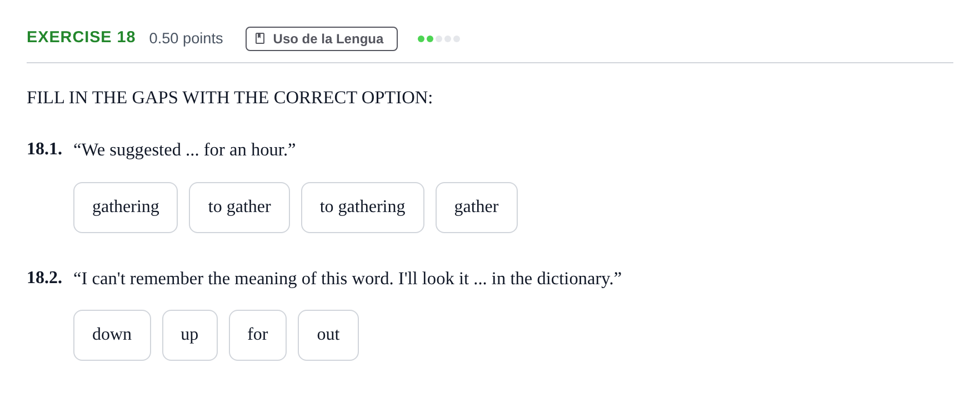
Task: Click the last grey difficulty dot
Action: pyautogui.click(x=457, y=39)
